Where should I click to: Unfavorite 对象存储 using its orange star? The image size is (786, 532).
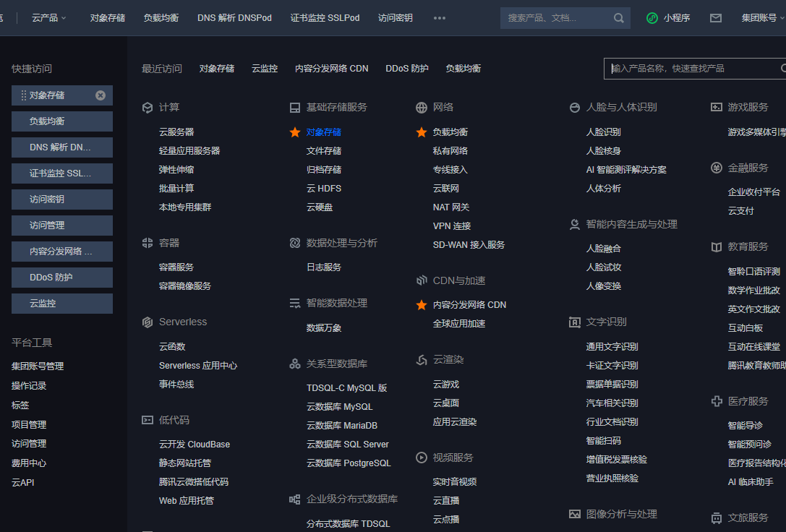(x=295, y=132)
